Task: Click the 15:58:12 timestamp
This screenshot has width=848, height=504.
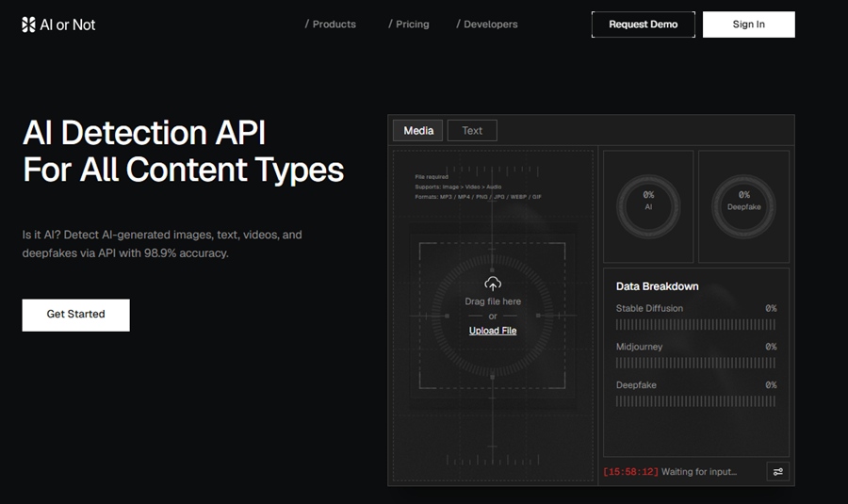Action: 630,472
